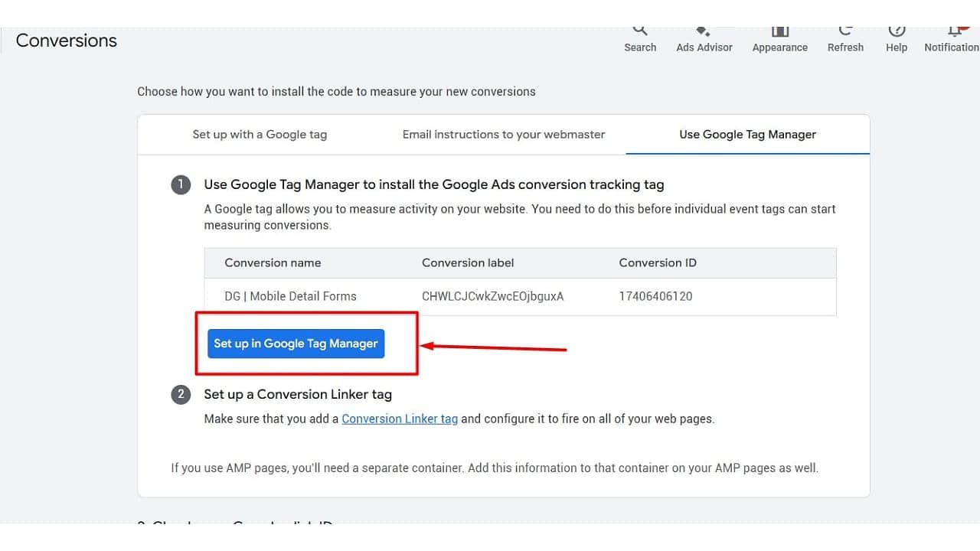Click the Conversion name column header
Screen dimensions: 980x551
tap(273, 262)
